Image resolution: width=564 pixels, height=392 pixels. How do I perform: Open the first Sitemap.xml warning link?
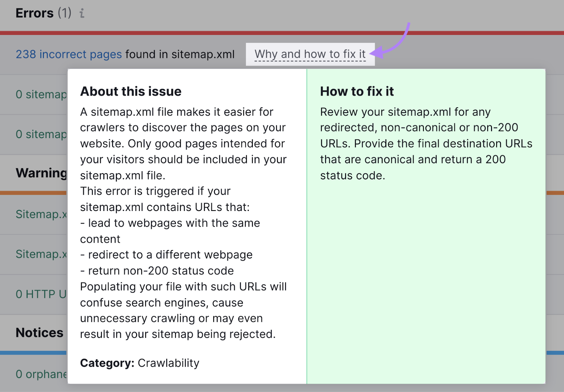(x=40, y=214)
